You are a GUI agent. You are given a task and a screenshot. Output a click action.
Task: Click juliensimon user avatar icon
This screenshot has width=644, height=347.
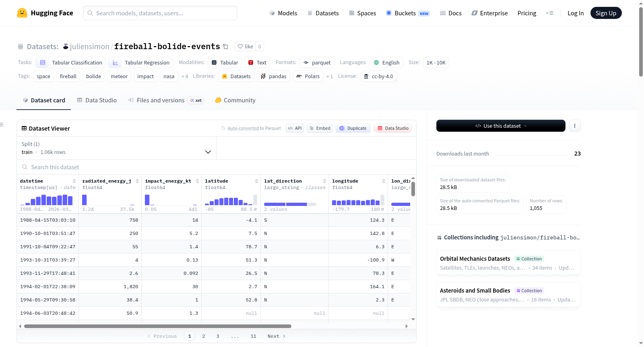[66, 46]
